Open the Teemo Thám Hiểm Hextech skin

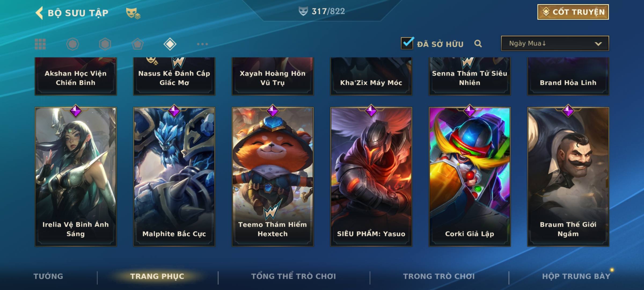(x=273, y=176)
